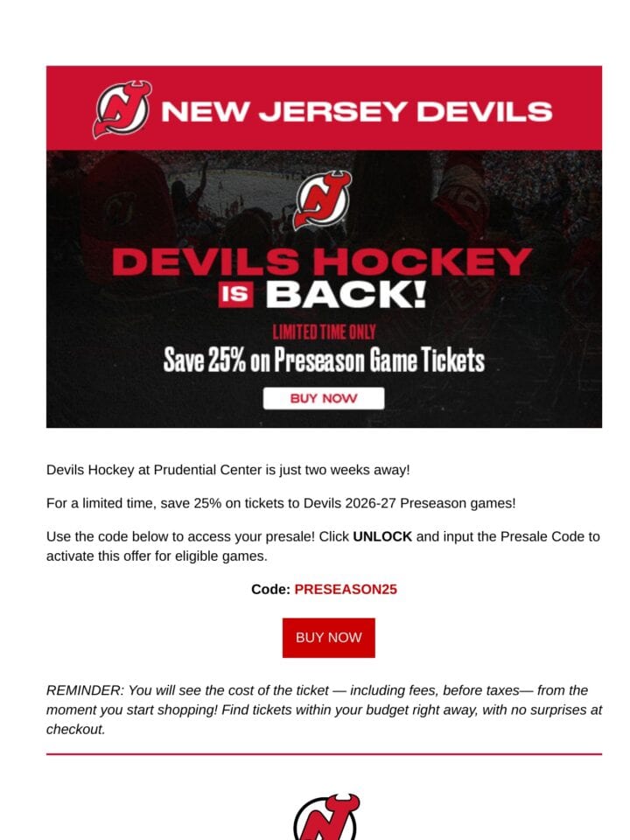
Task: Click the Devils logo in the email footer
Action: [326, 816]
